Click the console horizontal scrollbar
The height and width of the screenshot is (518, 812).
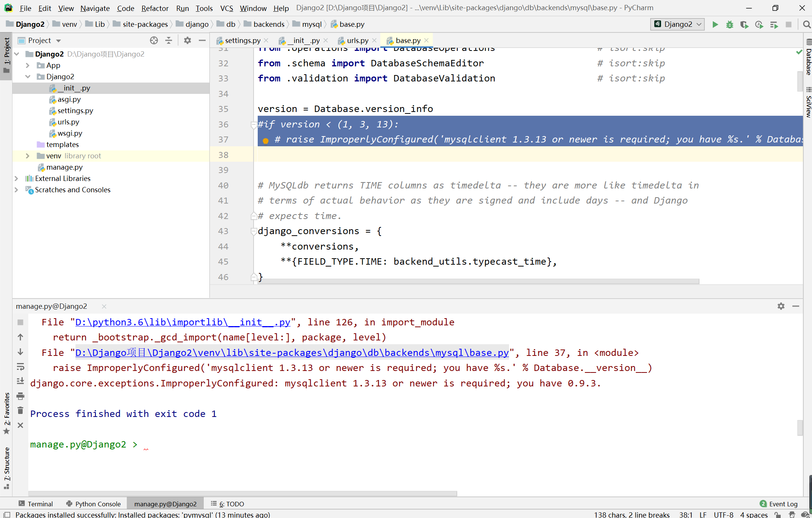pyautogui.click(x=243, y=493)
